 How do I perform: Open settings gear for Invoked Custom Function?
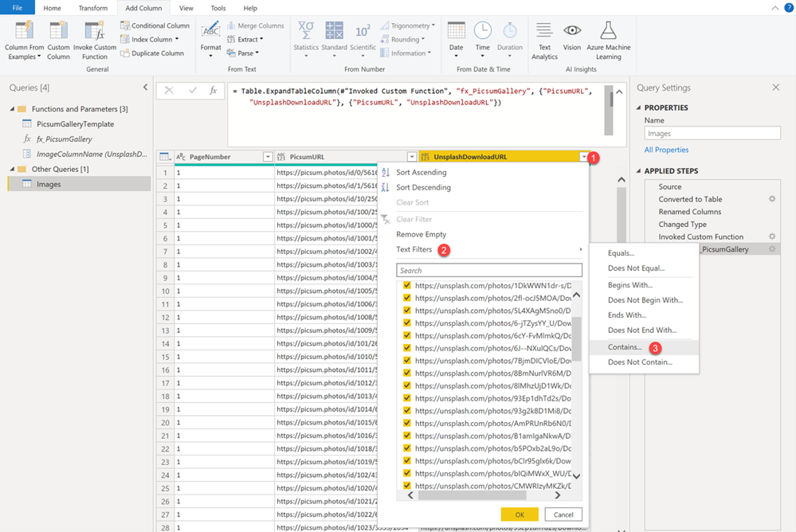pyautogui.click(x=772, y=237)
